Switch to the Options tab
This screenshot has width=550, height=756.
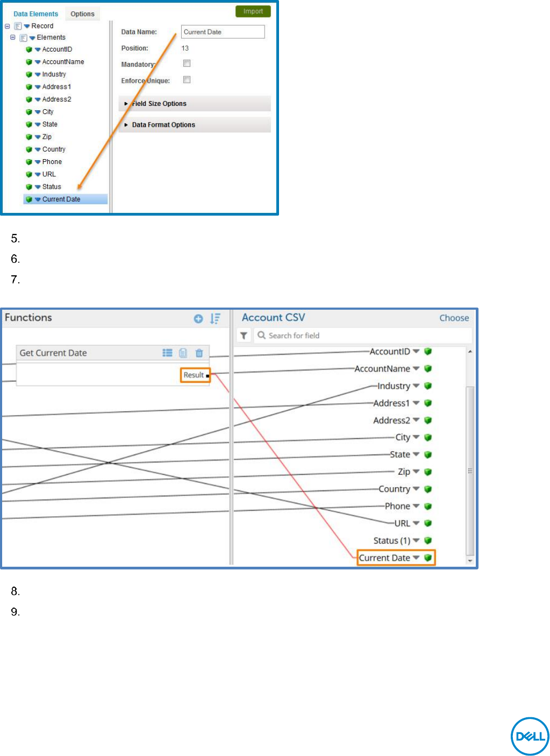[82, 14]
